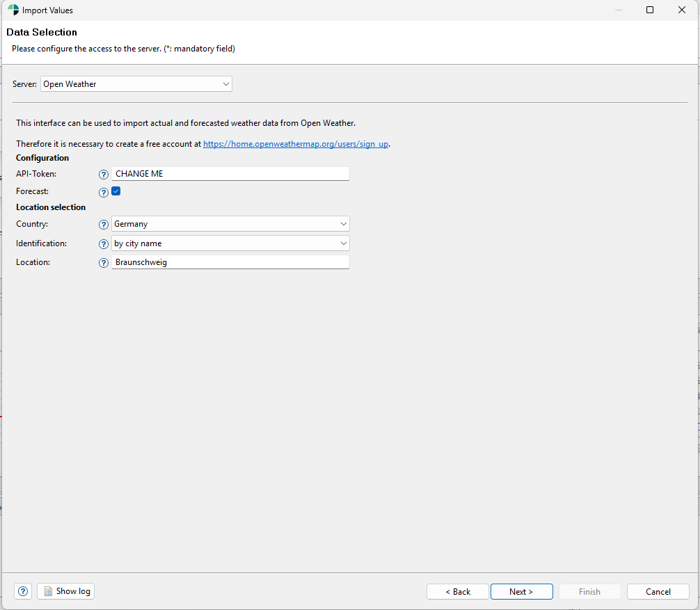Click the help icon beside Forecast
700x610 pixels.
pos(104,193)
